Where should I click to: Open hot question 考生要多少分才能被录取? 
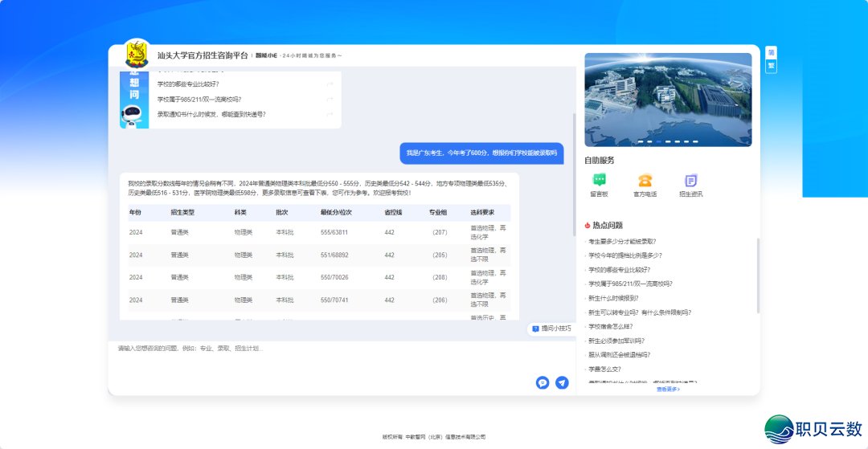[622, 241]
